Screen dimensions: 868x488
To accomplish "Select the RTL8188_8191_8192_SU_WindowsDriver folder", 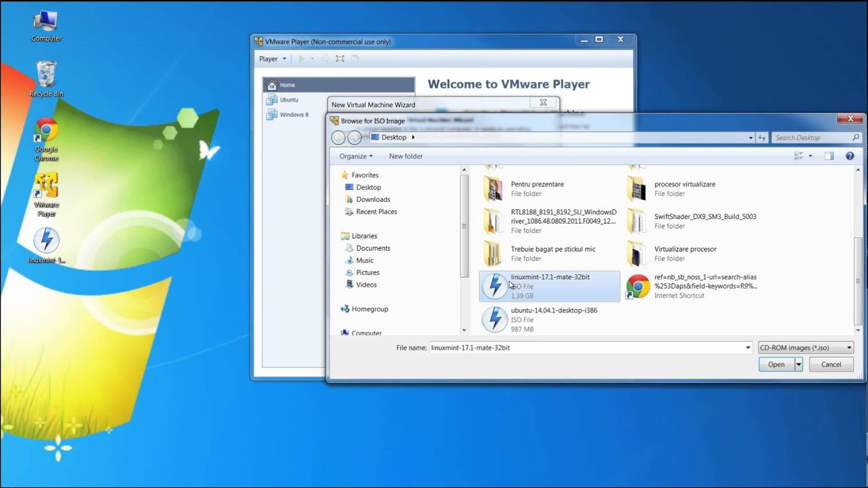I will click(549, 221).
